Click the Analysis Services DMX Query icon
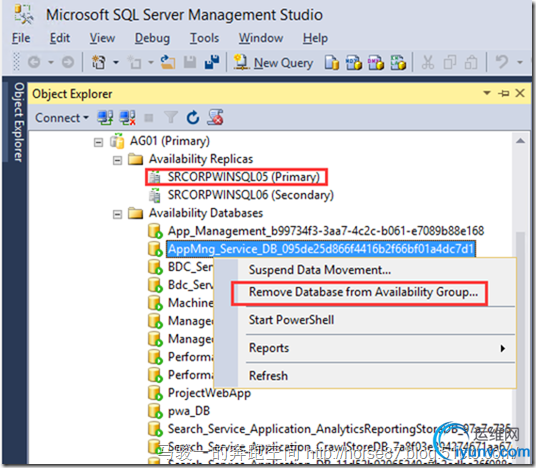536x468 pixels. 376,63
